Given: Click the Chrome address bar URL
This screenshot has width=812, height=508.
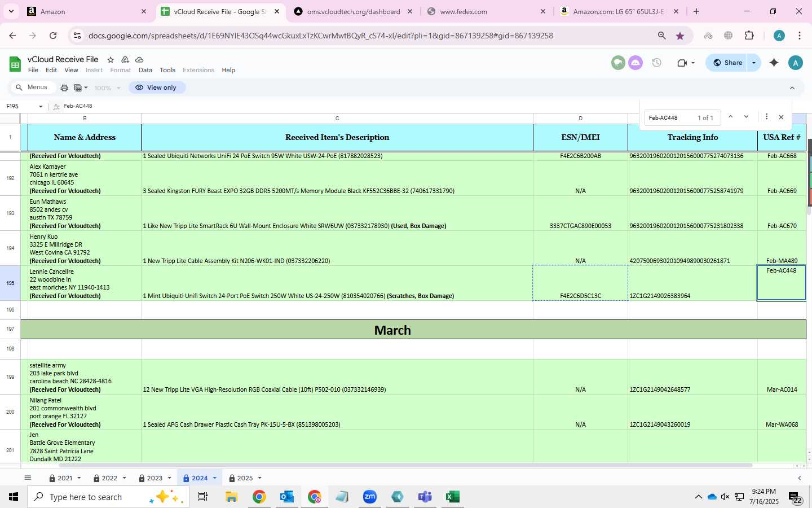Looking at the screenshot, I should 320,36.
